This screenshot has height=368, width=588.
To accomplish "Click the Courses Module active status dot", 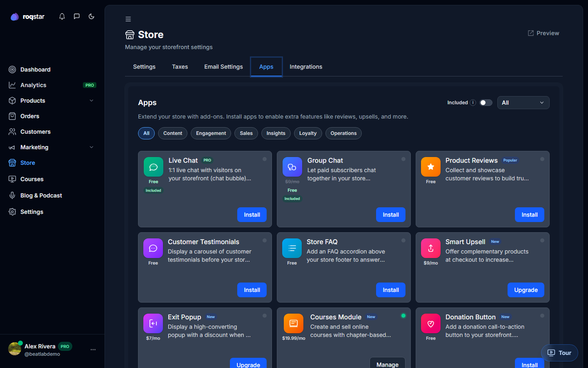I will pos(403,316).
